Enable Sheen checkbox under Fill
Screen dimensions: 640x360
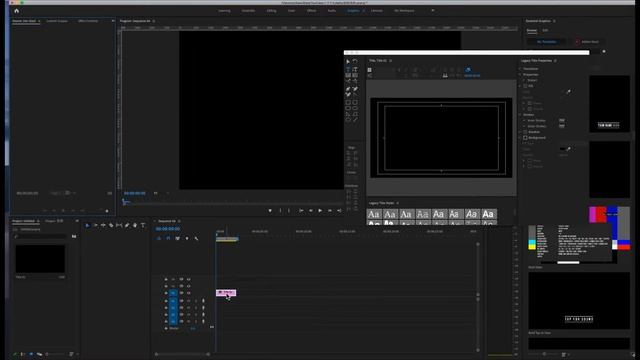click(530, 103)
